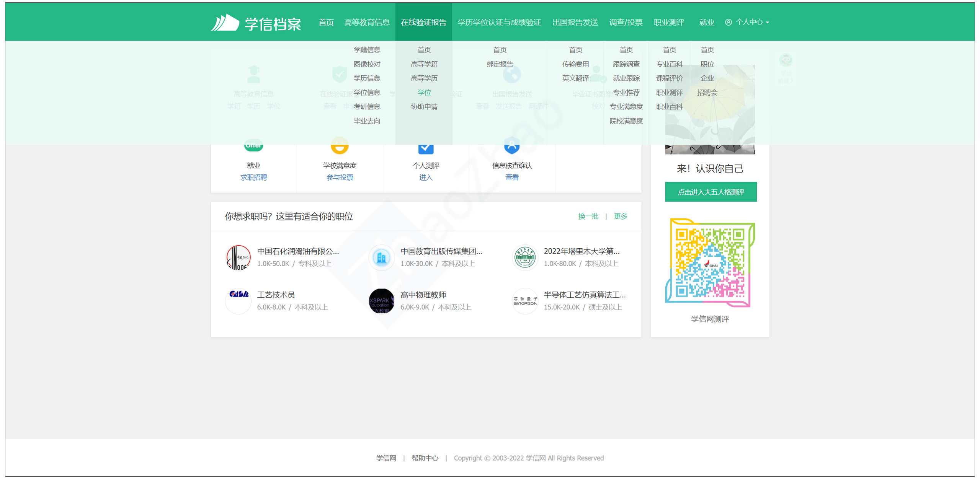Click the 中国教育出版传媒集团 building icon
Viewport: 980px width, 479px height.
(381, 257)
